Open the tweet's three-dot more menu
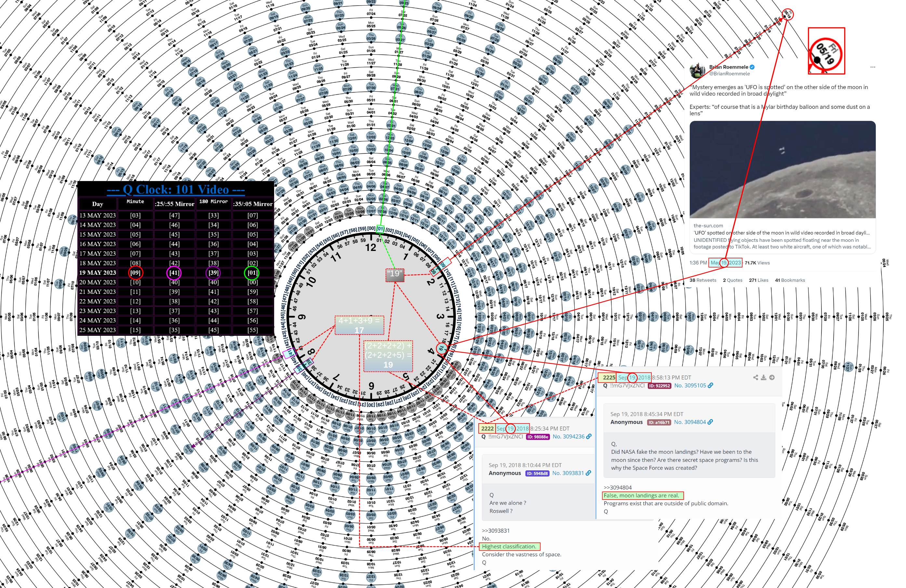The image size is (906, 588). coord(873,67)
